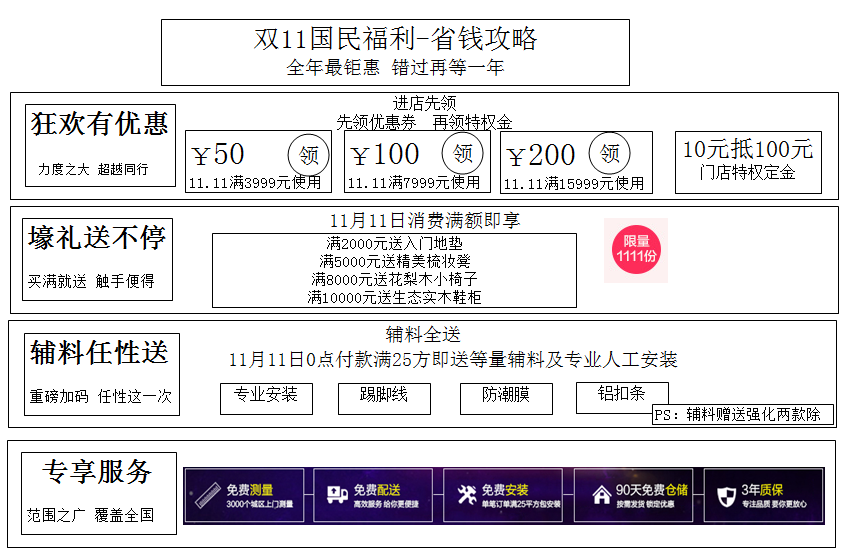Click the 满8000元送花梨木小椅子 line

(395, 279)
